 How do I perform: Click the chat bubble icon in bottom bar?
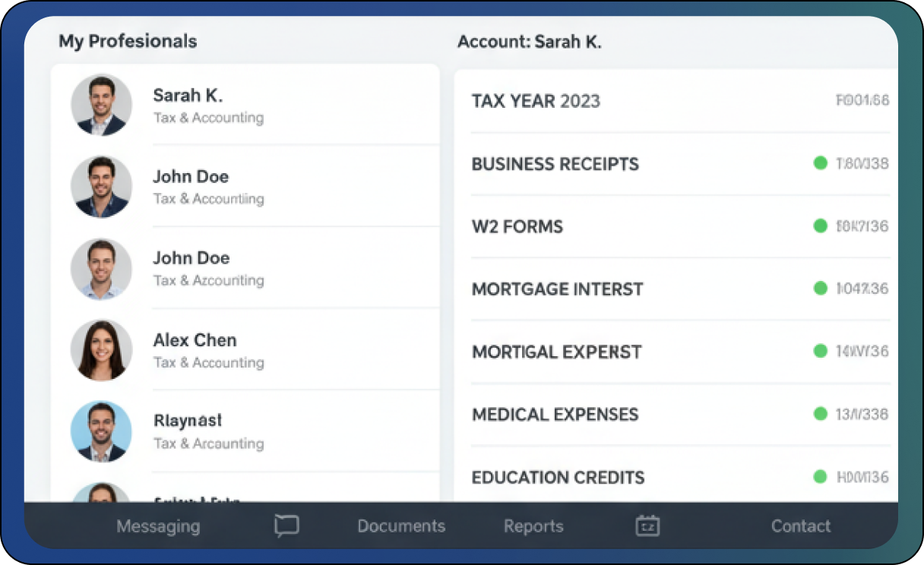pyautogui.click(x=286, y=526)
